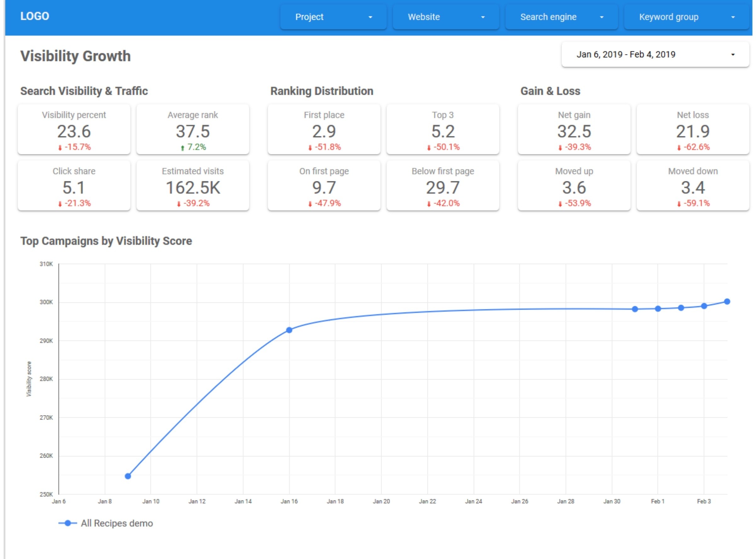Click the red down arrow under Net loss
Screen dimensions: 756x559
pos(679,148)
